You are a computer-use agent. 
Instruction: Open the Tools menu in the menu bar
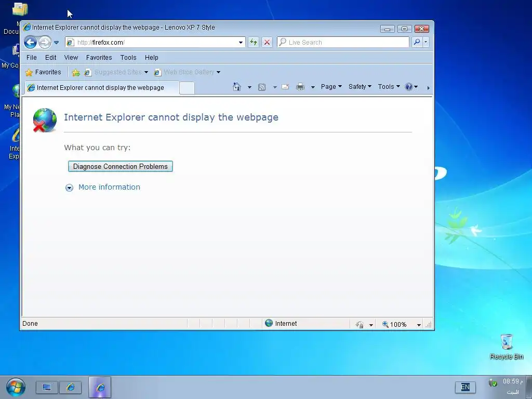128,57
